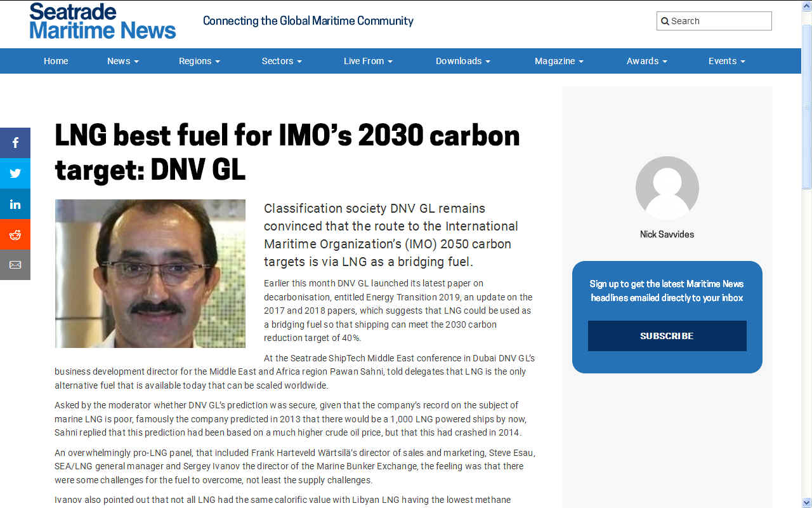
Task: Expand the Live From dropdown menu
Action: pyautogui.click(x=368, y=61)
